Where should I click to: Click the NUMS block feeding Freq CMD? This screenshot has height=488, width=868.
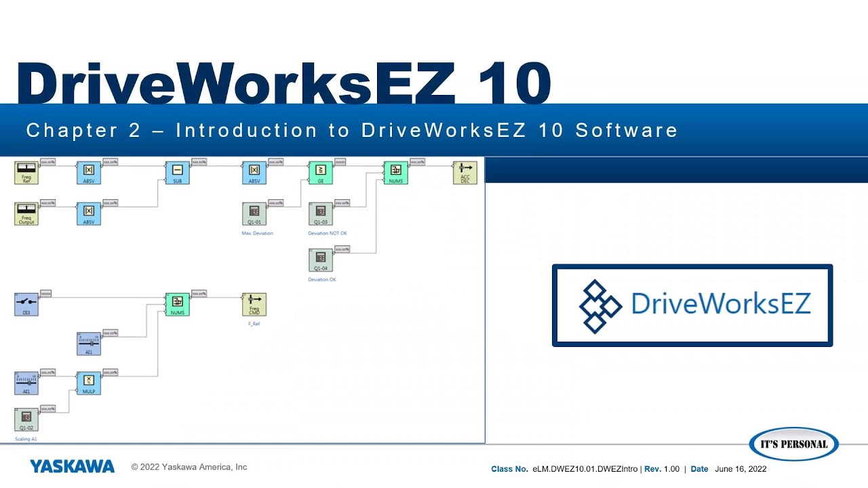pos(177,305)
